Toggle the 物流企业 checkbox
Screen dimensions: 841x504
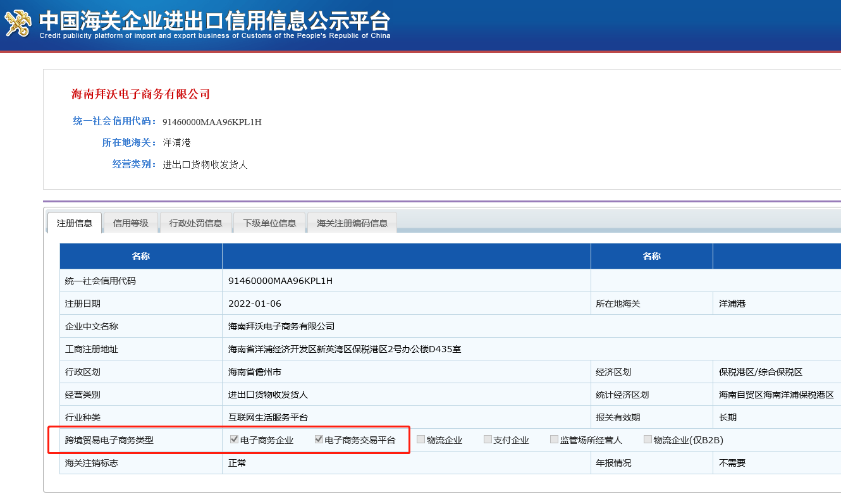click(420, 439)
